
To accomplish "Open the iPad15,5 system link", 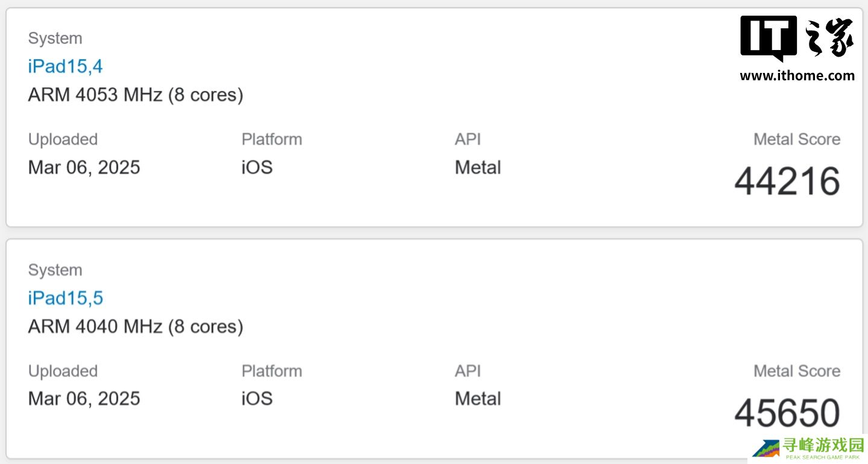I will [65, 298].
